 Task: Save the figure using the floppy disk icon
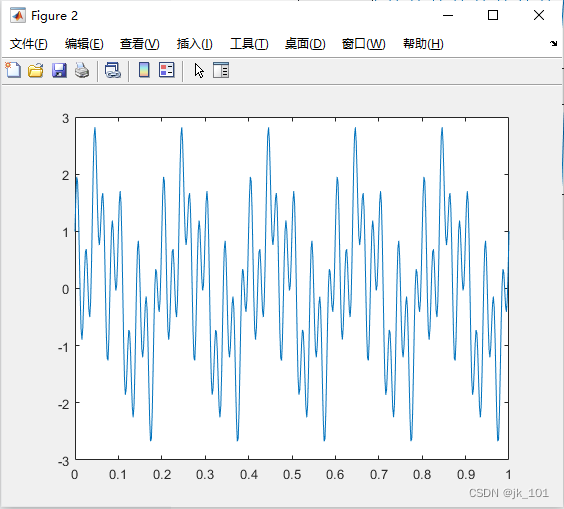[59, 70]
